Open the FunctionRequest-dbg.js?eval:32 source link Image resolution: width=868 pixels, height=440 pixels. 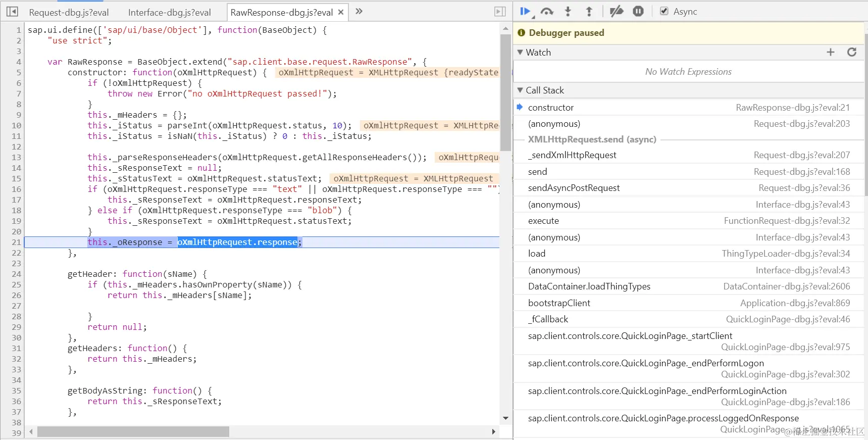point(787,221)
